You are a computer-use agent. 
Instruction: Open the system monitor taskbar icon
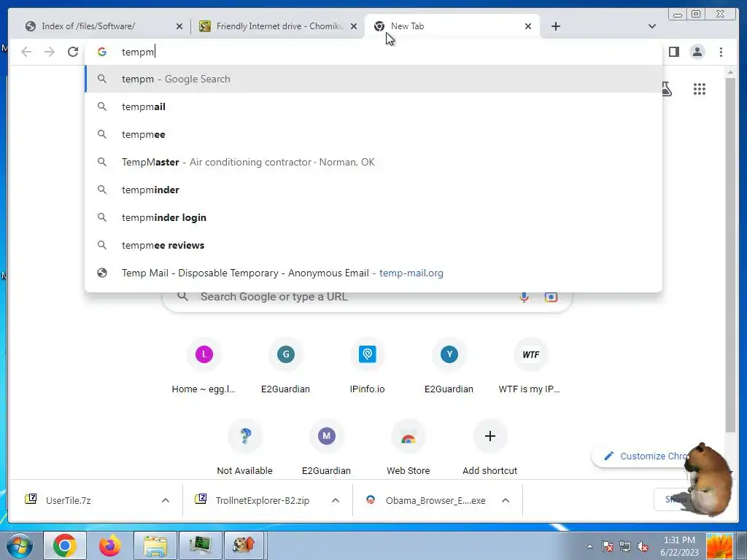(x=200, y=545)
